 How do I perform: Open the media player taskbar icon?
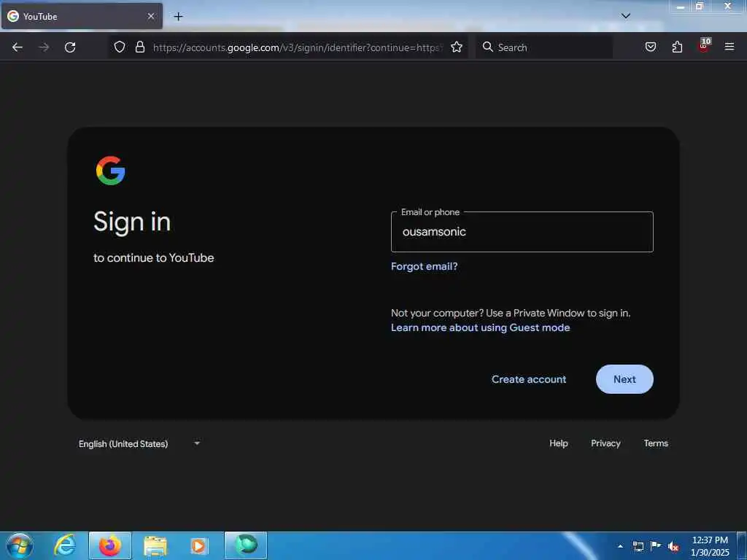click(198, 545)
